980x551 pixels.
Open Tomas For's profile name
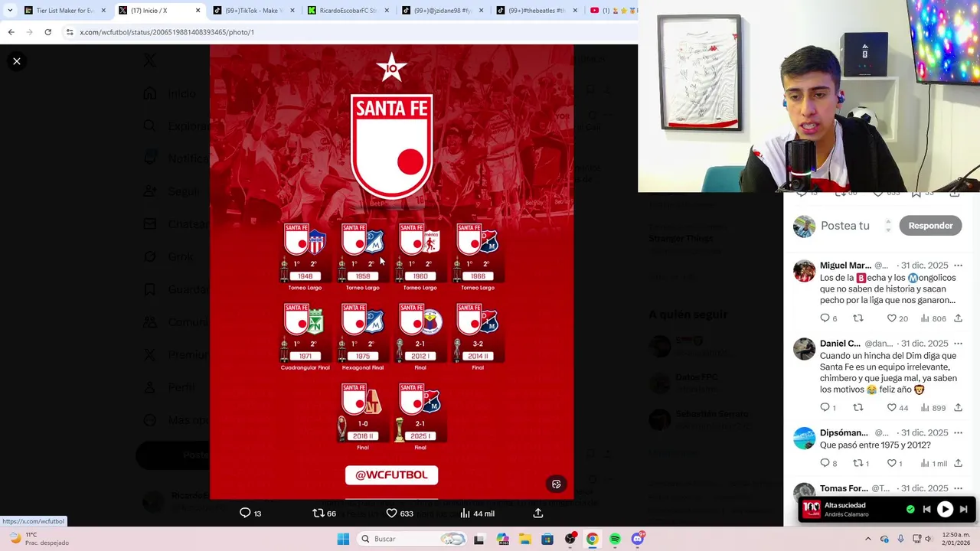tap(844, 488)
